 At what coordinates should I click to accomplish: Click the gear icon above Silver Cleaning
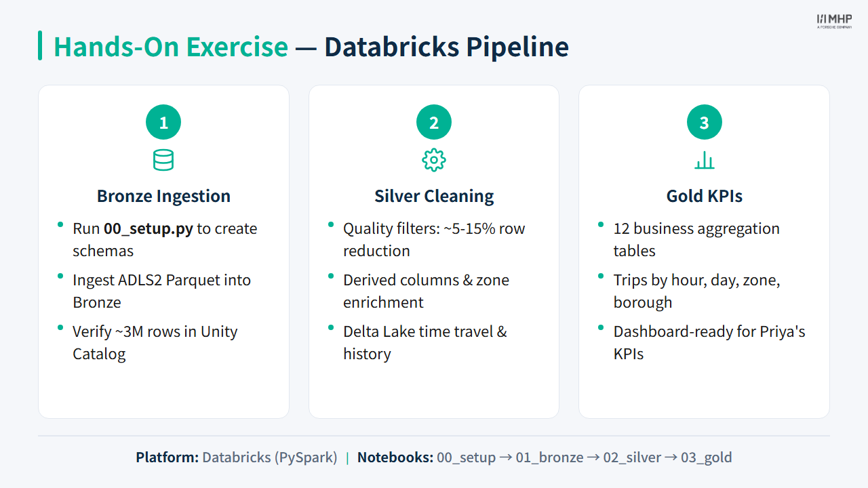pos(434,160)
